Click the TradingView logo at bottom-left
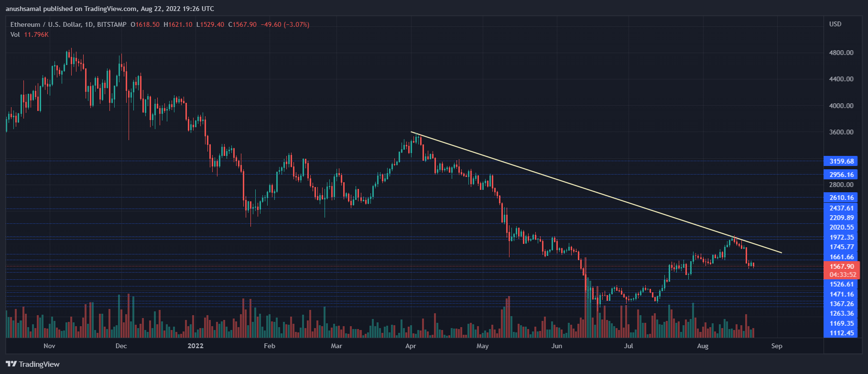 [33, 364]
